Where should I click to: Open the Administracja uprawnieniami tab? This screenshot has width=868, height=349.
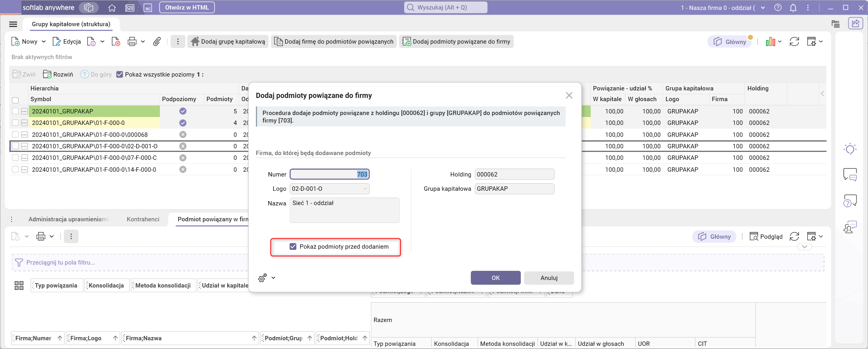(x=68, y=219)
